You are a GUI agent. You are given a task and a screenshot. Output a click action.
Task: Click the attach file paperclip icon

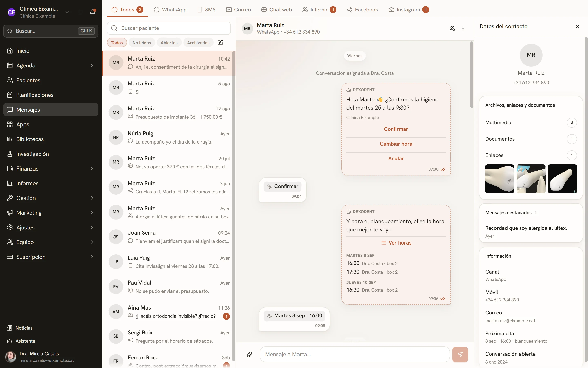(249, 354)
